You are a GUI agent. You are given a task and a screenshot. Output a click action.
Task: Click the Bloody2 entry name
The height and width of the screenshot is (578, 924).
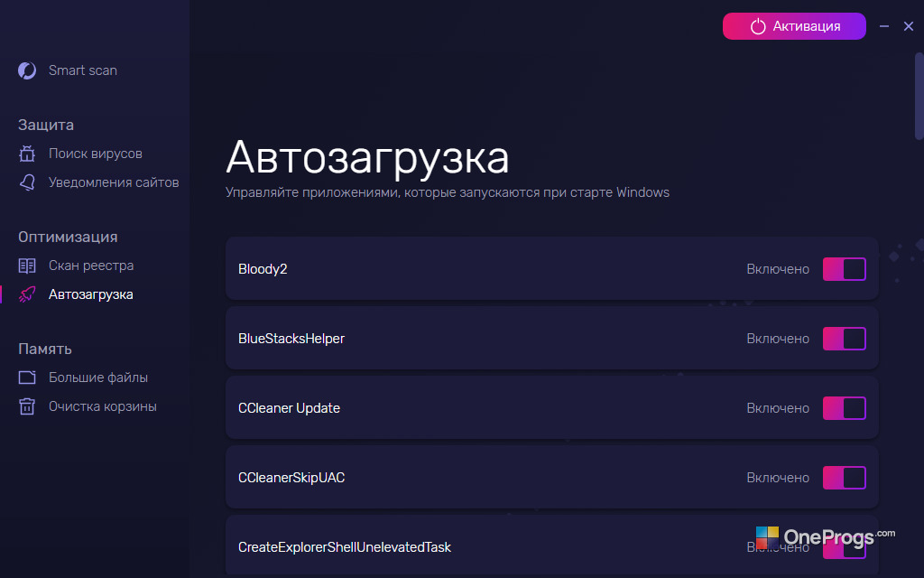[263, 269]
